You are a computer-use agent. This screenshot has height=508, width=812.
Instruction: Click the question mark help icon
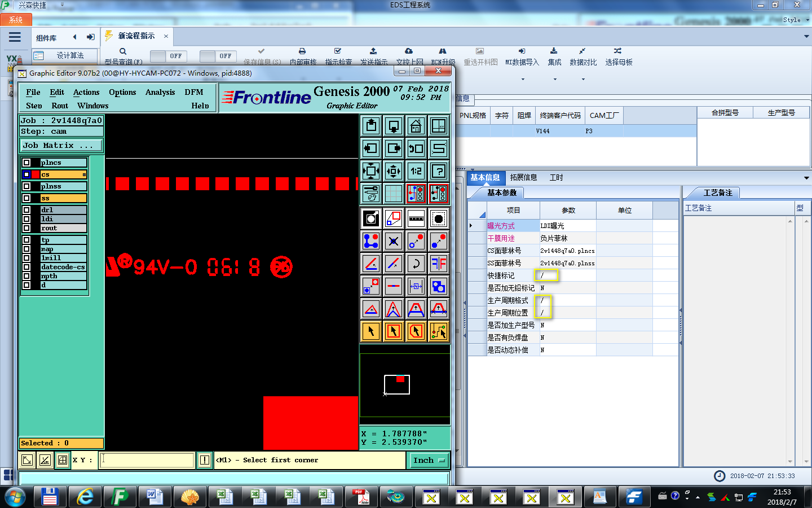tap(439, 171)
